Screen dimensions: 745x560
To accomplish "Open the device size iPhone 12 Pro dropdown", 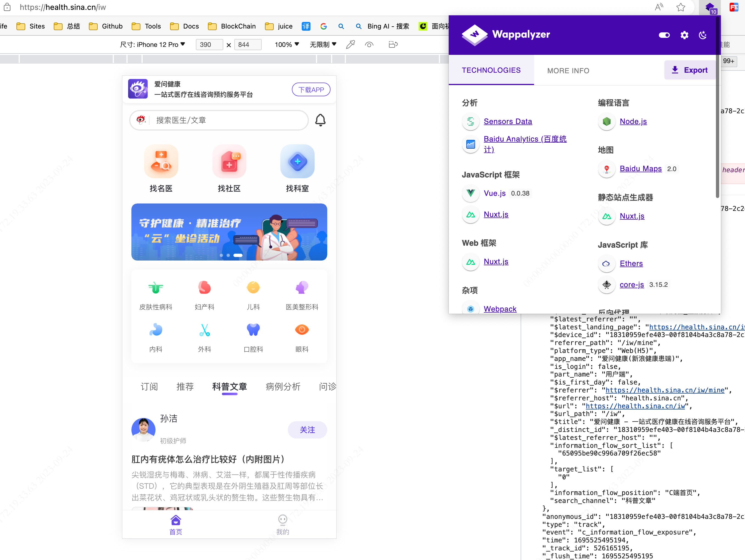I will point(153,44).
